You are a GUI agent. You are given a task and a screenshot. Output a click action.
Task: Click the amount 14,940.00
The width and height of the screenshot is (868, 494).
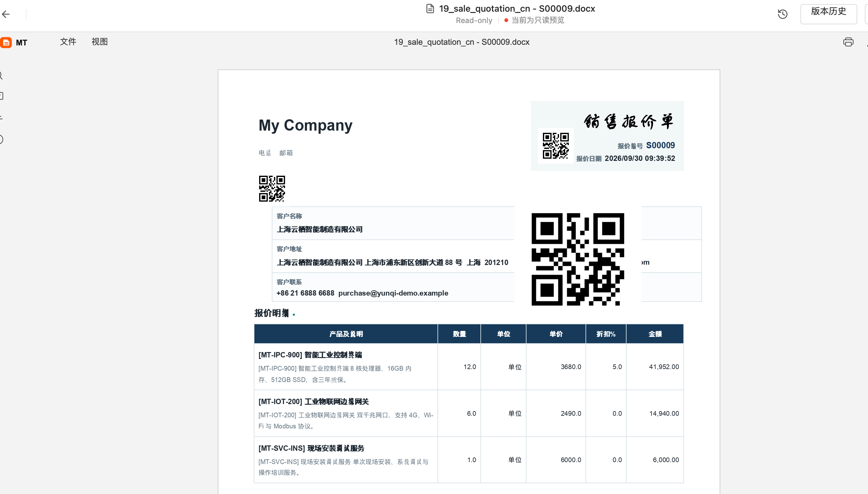pyautogui.click(x=664, y=414)
